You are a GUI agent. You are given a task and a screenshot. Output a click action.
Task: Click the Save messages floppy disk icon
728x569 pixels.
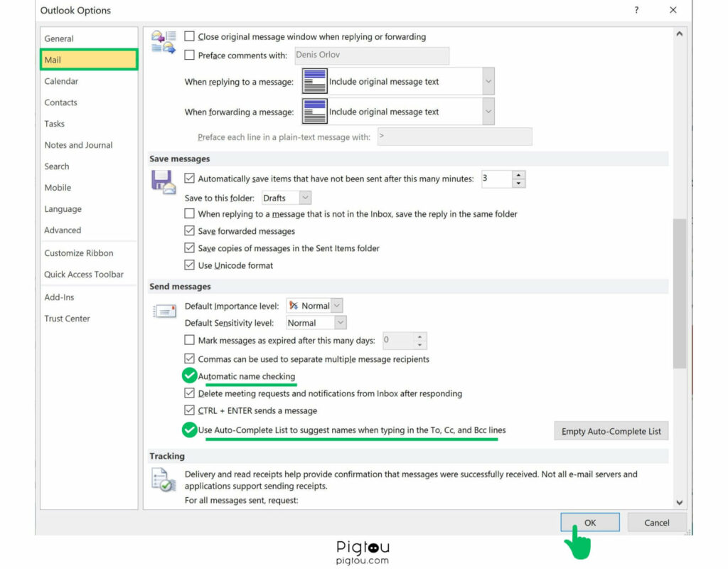(164, 181)
